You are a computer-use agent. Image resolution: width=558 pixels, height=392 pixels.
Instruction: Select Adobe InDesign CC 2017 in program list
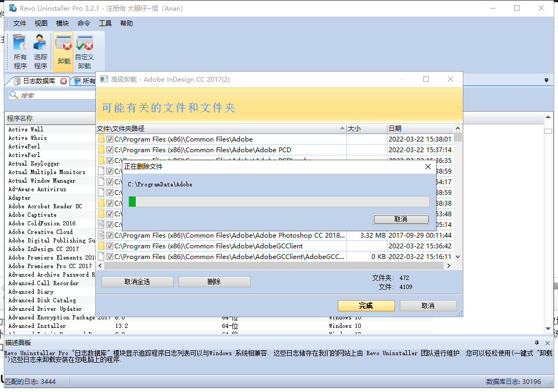[x=44, y=249]
